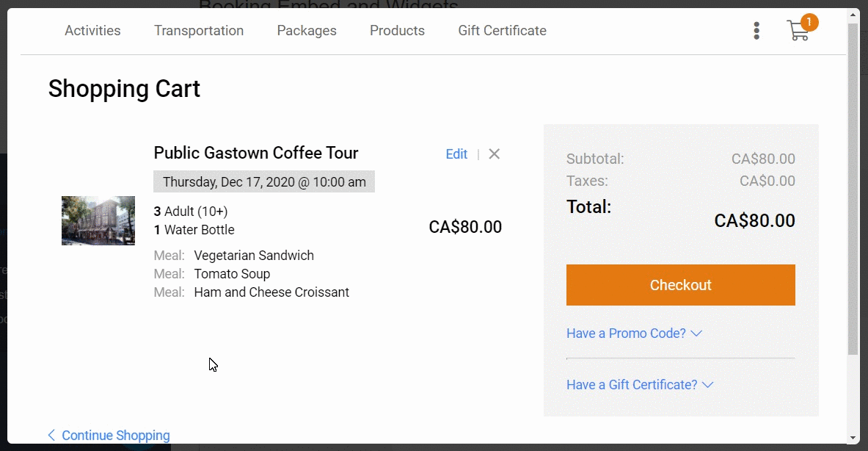
Task: Click the Total amount CA$80.00
Action: [x=754, y=220]
